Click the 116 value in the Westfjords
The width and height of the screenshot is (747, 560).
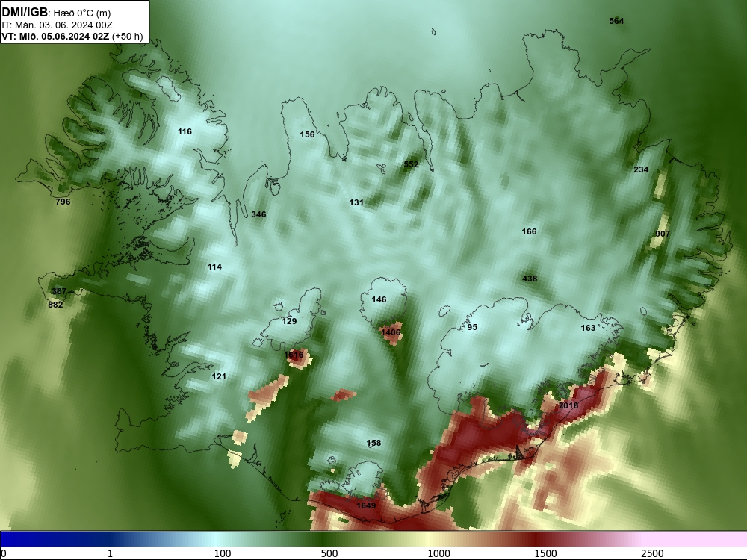pyautogui.click(x=185, y=131)
